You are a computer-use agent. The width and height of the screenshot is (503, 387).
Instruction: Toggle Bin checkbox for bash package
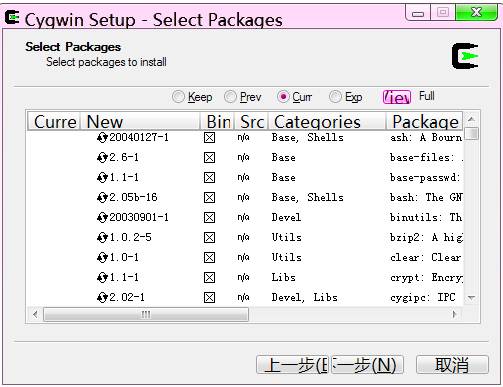[x=209, y=197]
